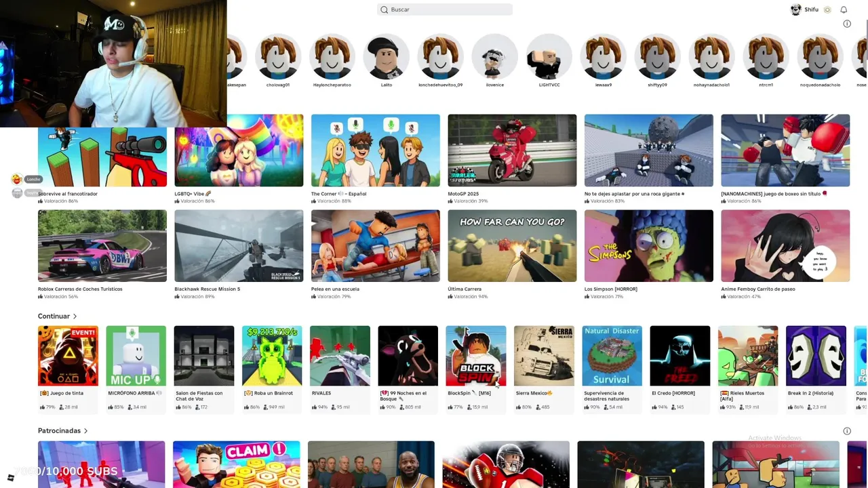This screenshot has width=868, height=488.
Task: Open friend avatar Lalito
Action: pos(387,57)
